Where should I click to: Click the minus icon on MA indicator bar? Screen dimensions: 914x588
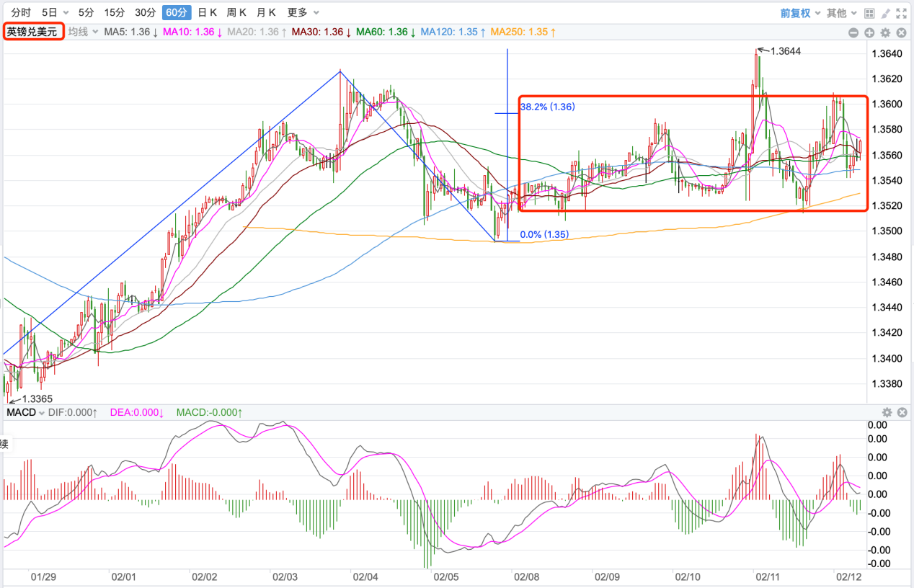(x=853, y=32)
